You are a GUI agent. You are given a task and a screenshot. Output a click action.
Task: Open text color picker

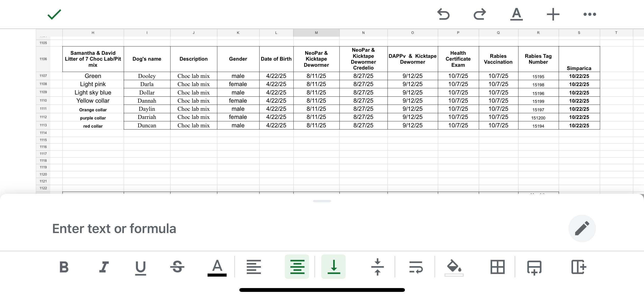[x=217, y=267]
